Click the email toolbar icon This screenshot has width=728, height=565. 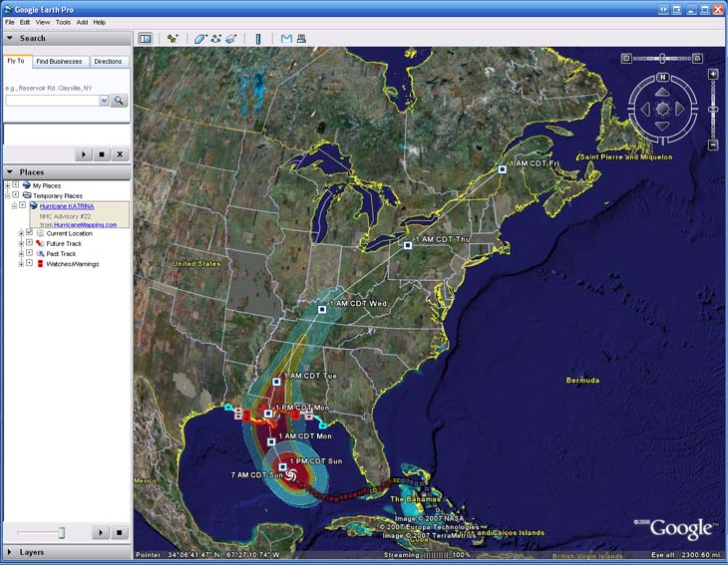click(x=286, y=39)
